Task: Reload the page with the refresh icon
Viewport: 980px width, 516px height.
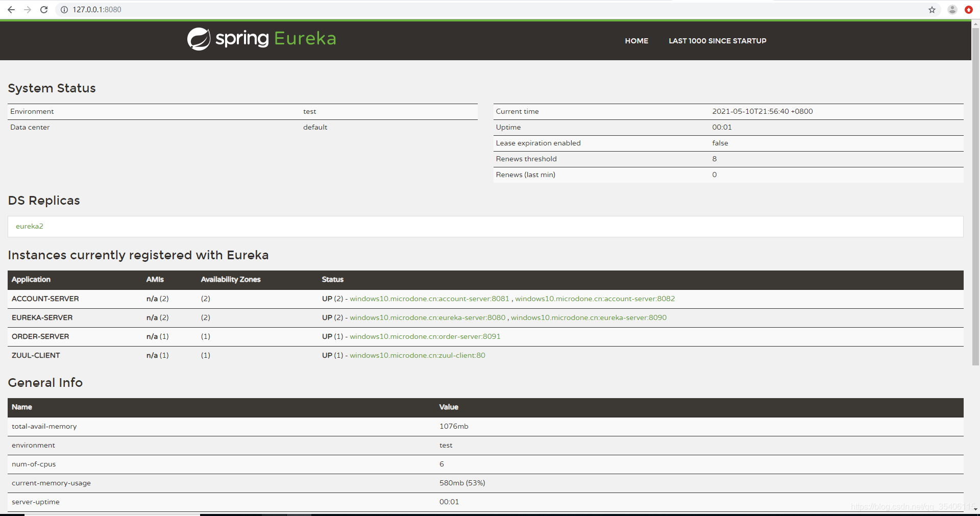Action: 44,10
